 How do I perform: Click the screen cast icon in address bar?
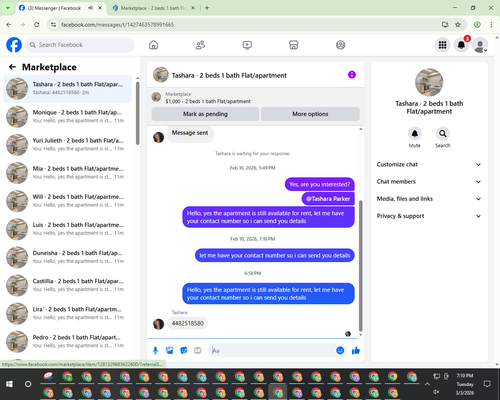(x=445, y=24)
